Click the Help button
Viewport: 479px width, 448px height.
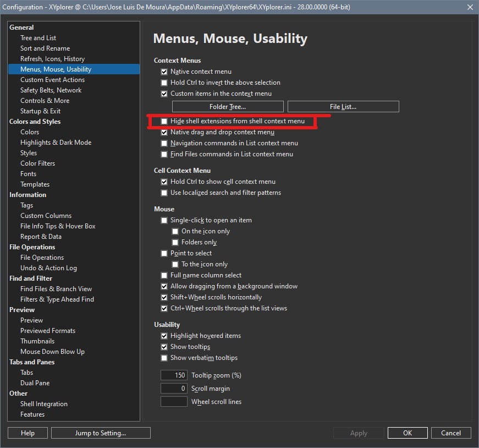click(27, 433)
